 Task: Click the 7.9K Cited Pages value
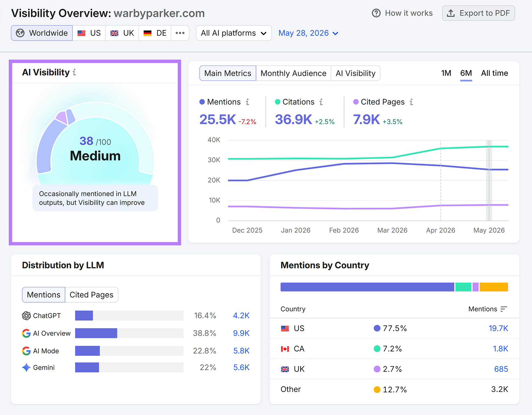[x=366, y=119]
